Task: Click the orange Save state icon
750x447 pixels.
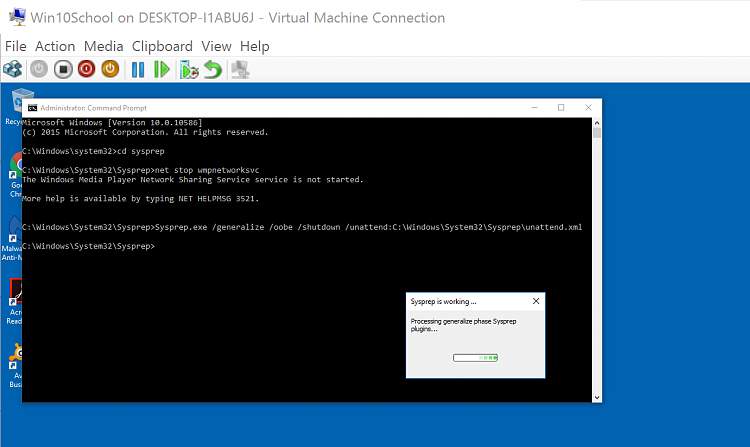Action: click(x=110, y=69)
